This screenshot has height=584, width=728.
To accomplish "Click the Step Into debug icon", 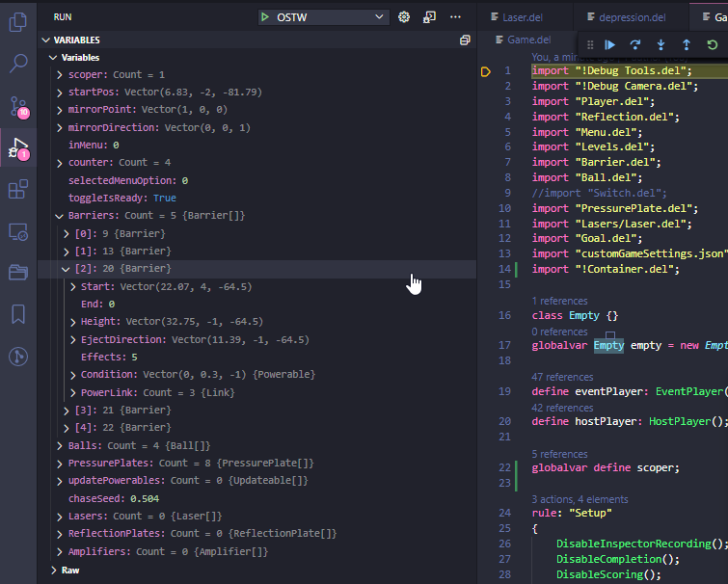I will [661, 44].
